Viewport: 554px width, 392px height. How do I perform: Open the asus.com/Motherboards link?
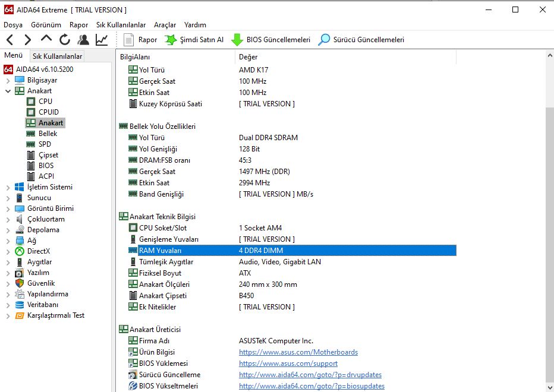[x=298, y=352]
